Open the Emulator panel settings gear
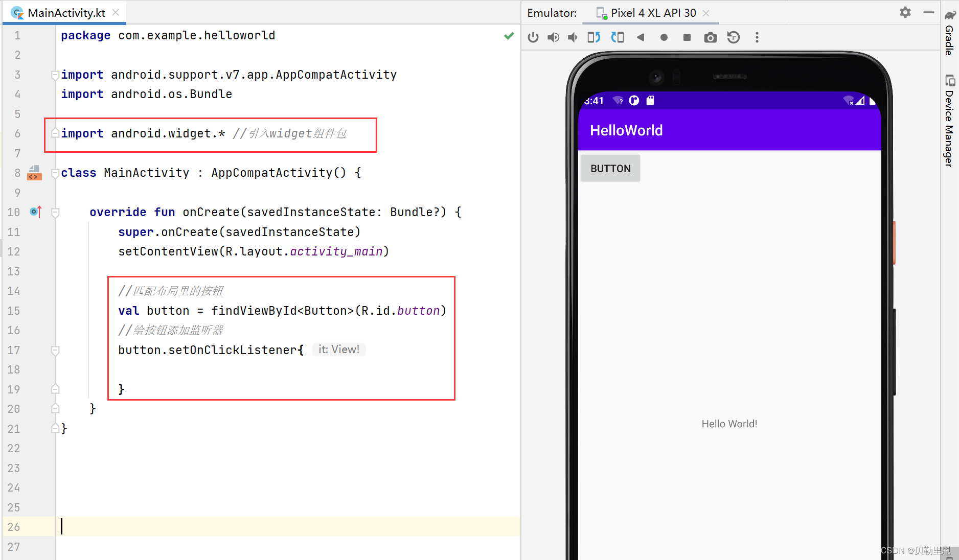 [x=905, y=12]
